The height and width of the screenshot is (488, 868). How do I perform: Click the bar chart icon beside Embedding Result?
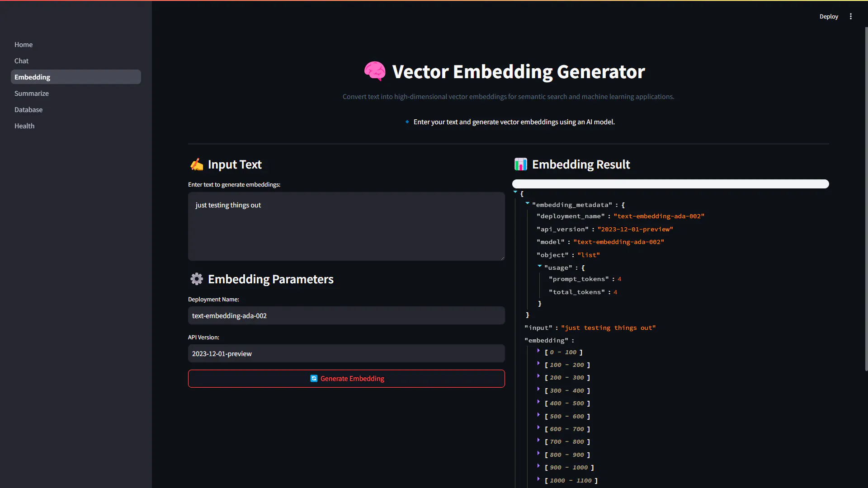(x=520, y=164)
